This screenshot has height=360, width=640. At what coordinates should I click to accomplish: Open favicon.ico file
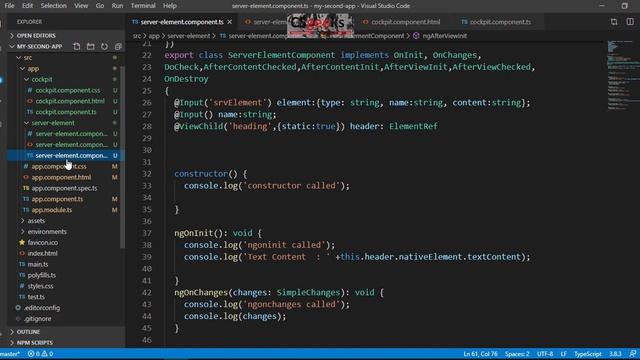pos(42,242)
